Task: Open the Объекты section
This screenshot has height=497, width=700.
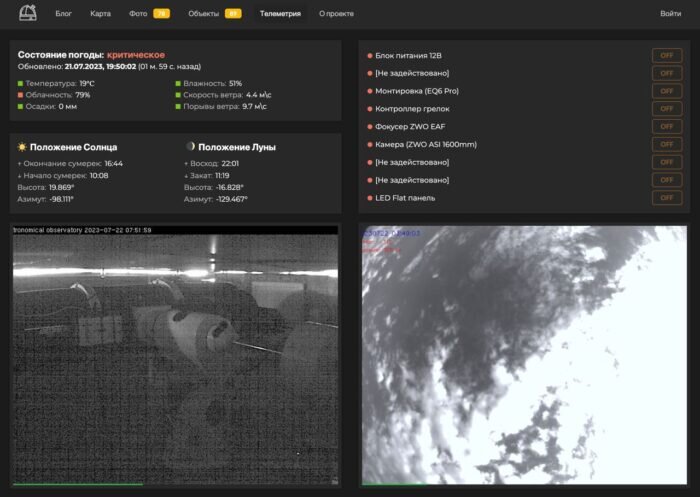Action: 204,13
